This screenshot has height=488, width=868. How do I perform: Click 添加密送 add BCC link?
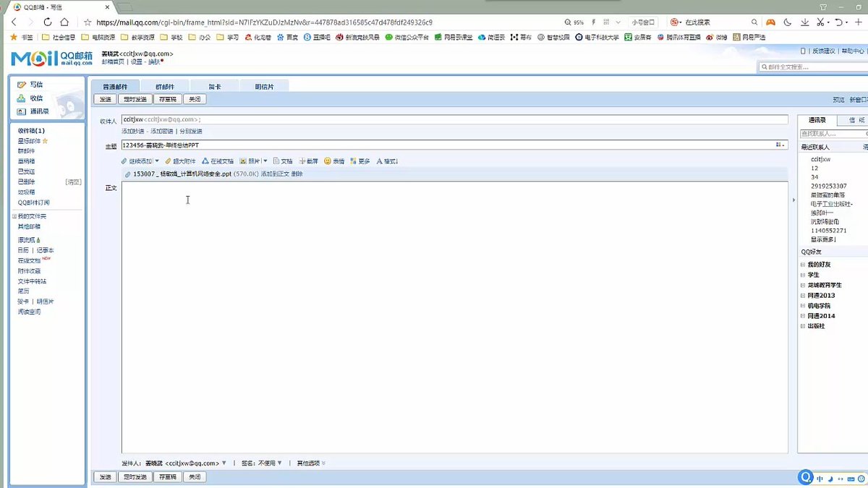click(x=161, y=132)
